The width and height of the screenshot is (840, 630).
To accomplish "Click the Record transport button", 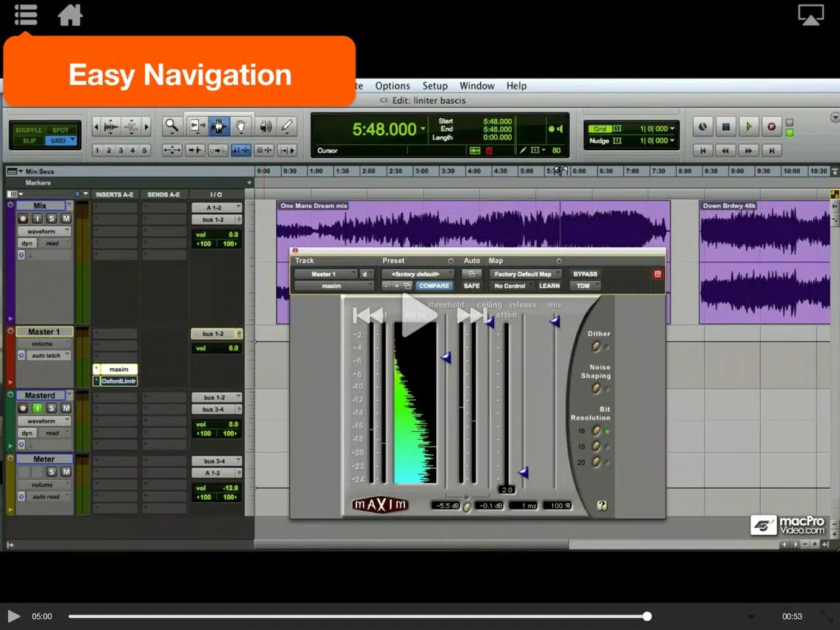I will 771,127.
